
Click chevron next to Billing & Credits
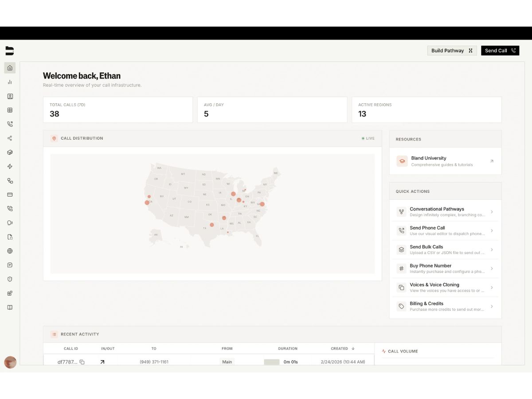(492, 306)
